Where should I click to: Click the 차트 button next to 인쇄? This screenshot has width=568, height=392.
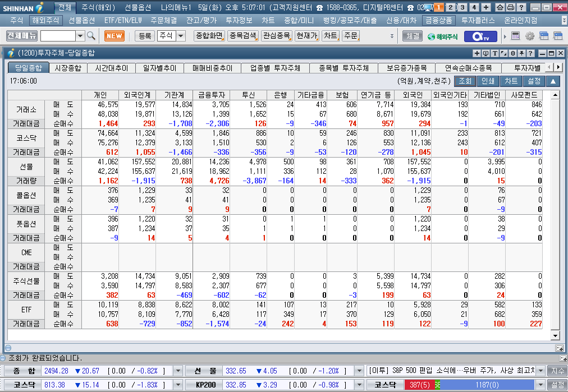511,81
